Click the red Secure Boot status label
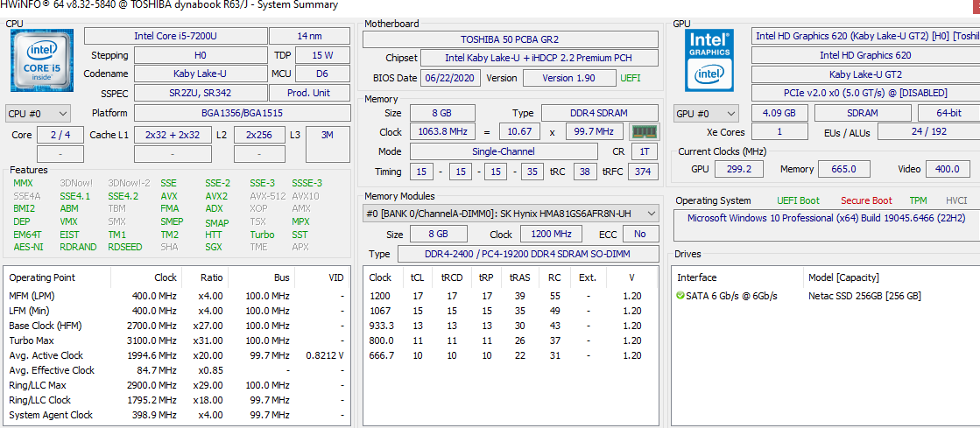This screenshot has width=980, height=428. click(x=866, y=200)
